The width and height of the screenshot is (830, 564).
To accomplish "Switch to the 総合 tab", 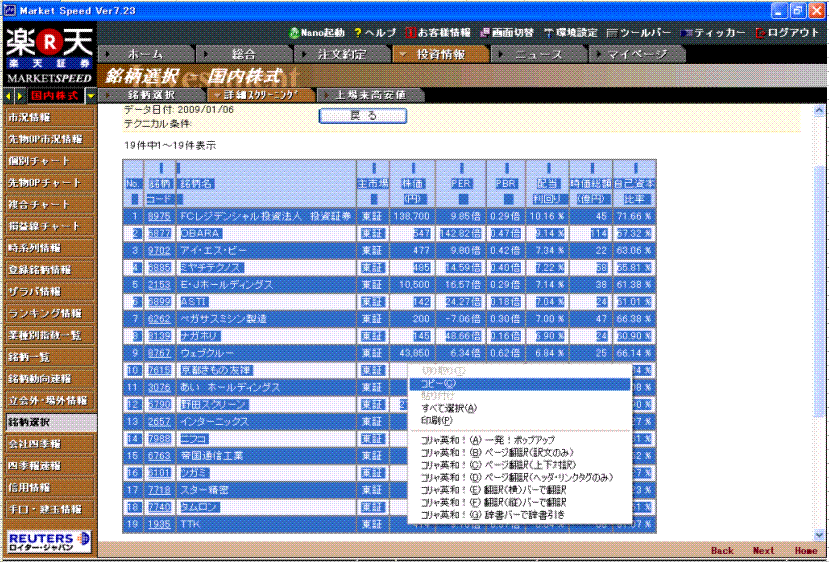I will point(244,54).
